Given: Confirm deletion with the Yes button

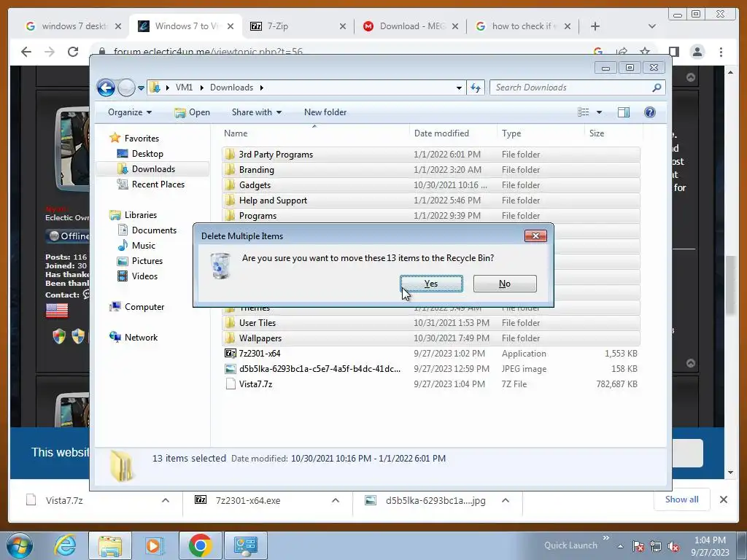Looking at the screenshot, I should coord(431,284).
